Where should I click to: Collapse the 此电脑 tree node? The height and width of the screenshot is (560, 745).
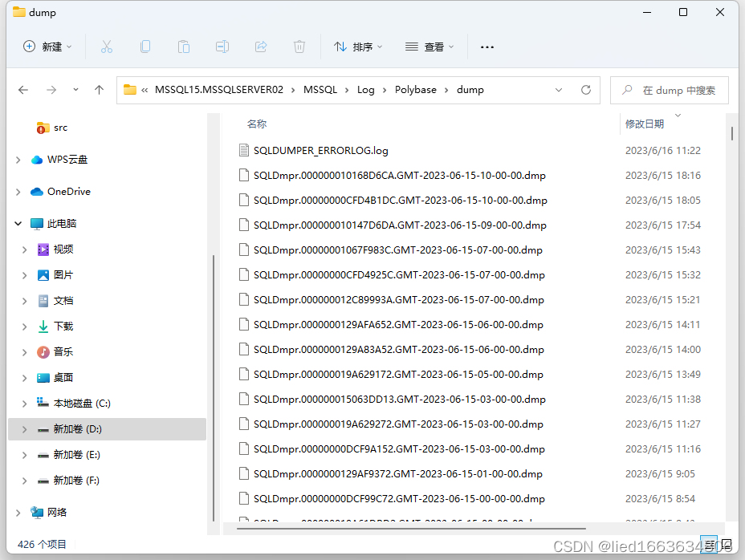pyautogui.click(x=18, y=223)
